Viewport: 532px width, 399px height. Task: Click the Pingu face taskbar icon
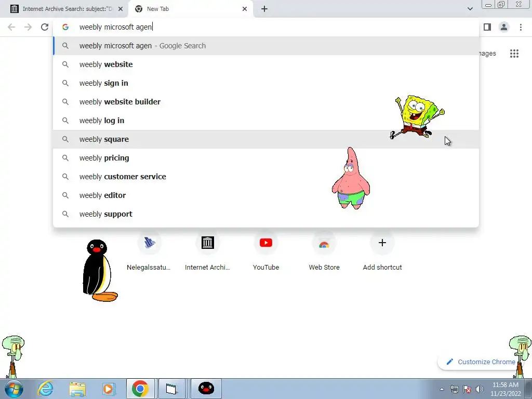click(x=206, y=389)
